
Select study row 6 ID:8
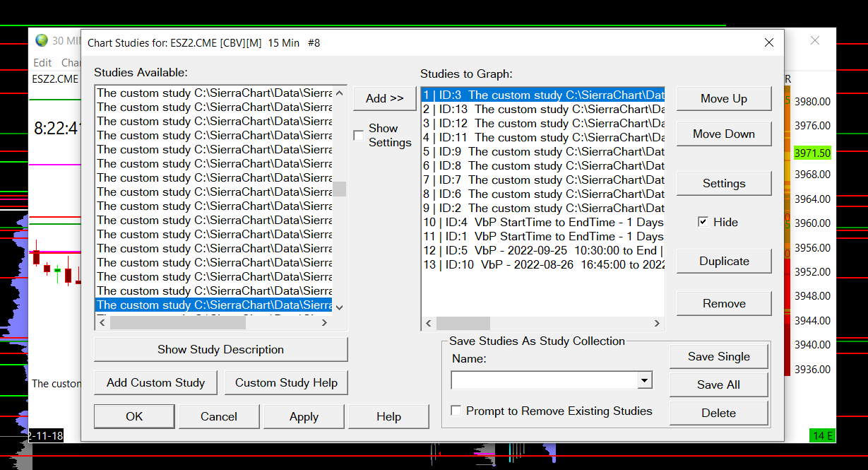(543, 166)
